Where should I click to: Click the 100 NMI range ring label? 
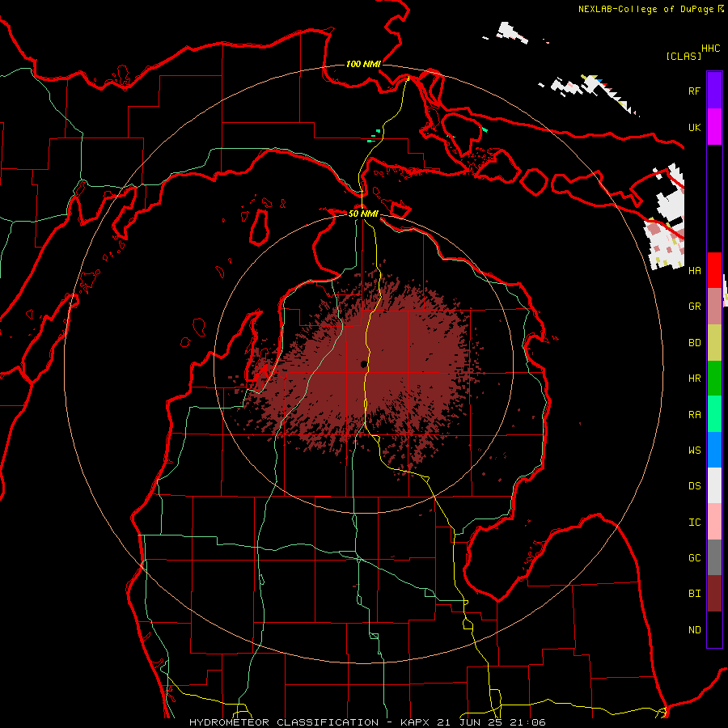pyautogui.click(x=363, y=64)
